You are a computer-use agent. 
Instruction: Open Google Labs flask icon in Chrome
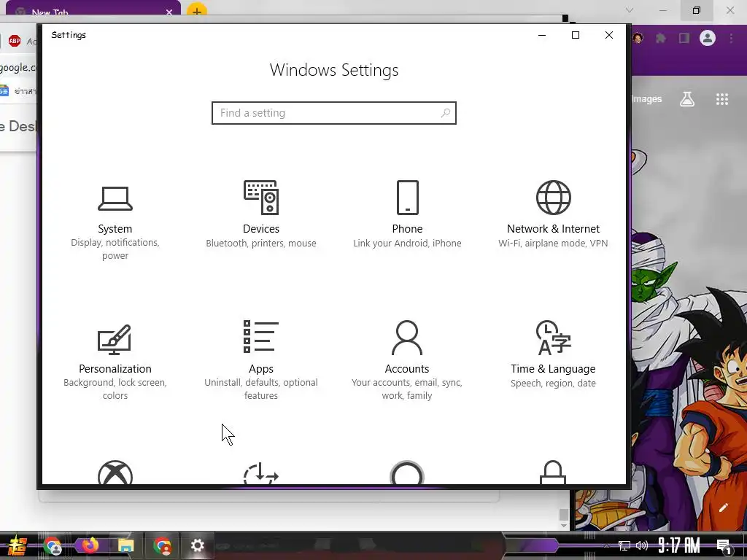687,99
